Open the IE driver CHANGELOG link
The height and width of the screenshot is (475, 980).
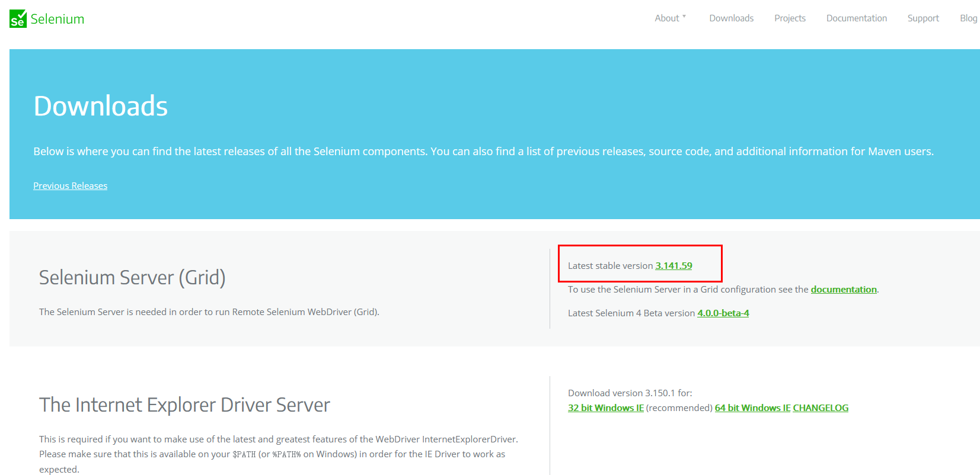[x=821, y=407]
